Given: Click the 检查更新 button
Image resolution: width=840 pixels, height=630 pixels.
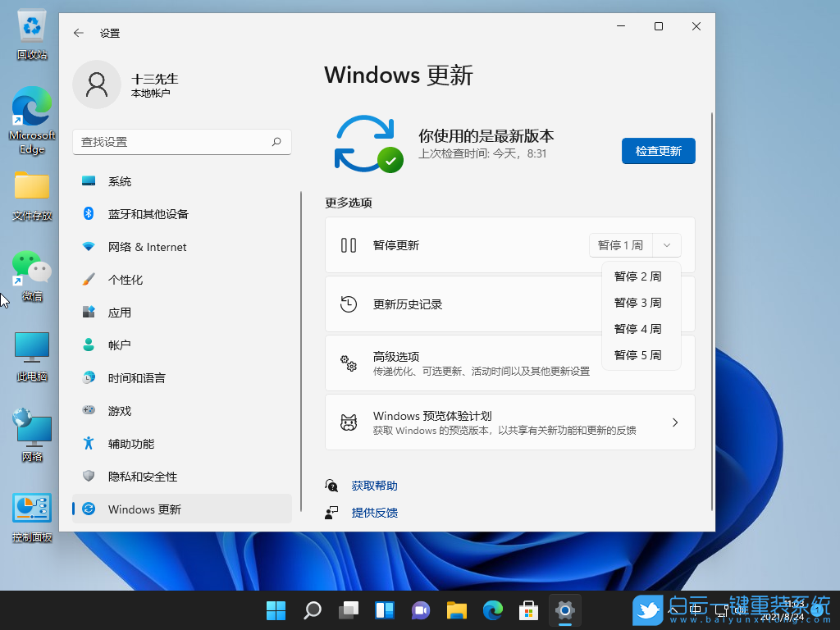Looking at the screenshot, I should [x=658, y=151].
